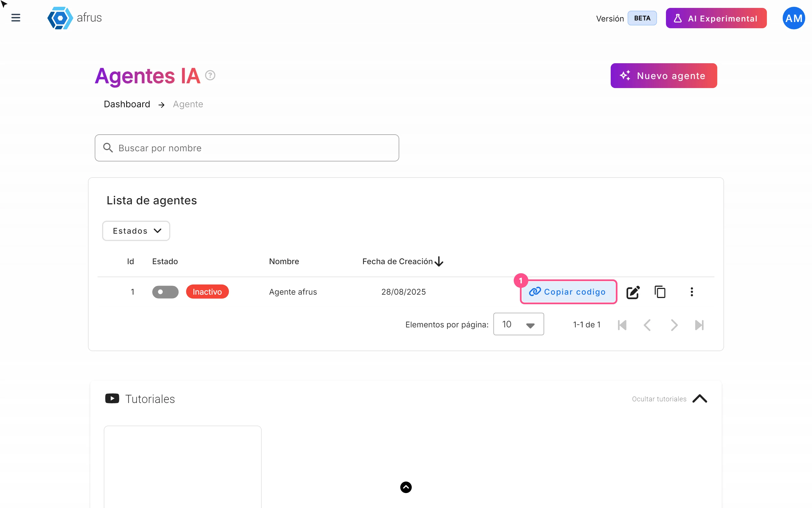Click the 1-1 de 1 pagination label
This screenshot has width=812, height=508.
[x=586, y=325]
